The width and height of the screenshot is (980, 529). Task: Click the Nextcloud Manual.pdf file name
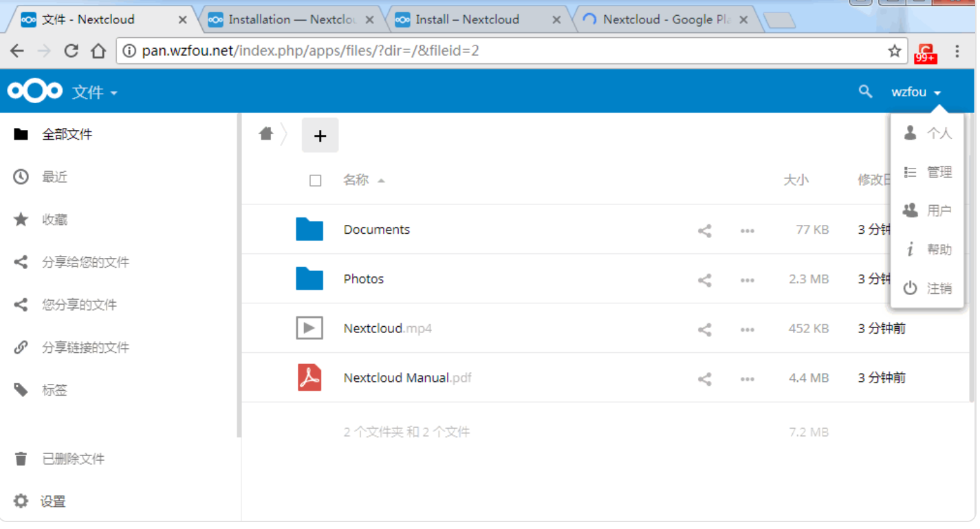pyautogui.click(x=408, y=378)
